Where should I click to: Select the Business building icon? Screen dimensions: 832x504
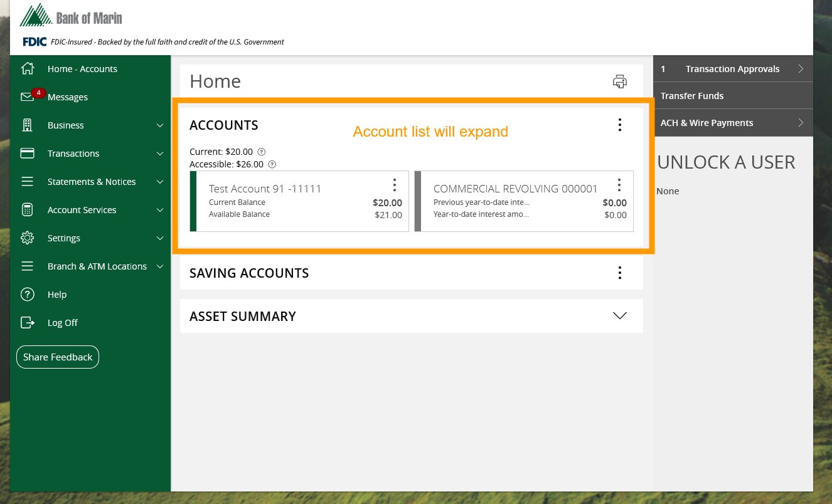[x=27, y=125]
